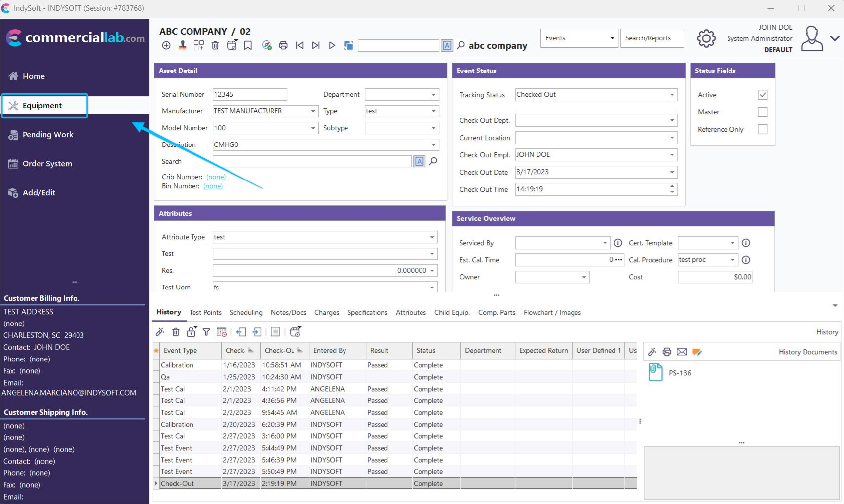Image resolution: width=844 pixels, height=504 pixels.
Task: Click the add new asset plus icon
Action: (166, 45)
